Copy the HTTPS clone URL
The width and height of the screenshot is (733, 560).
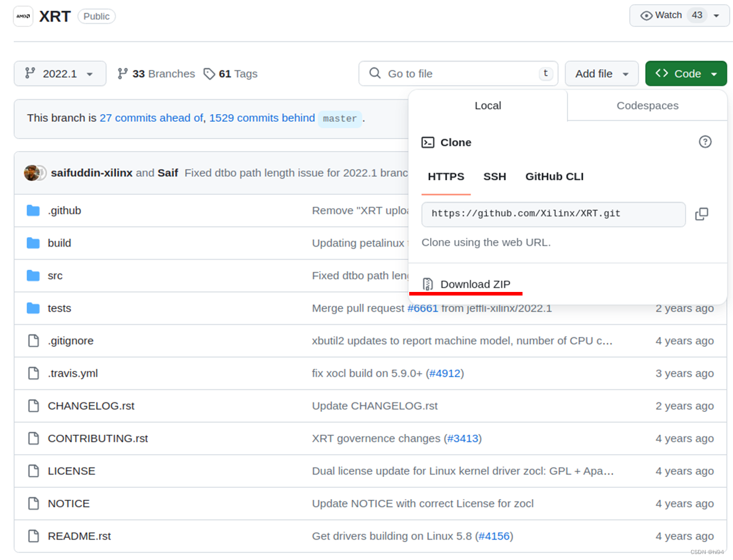pyautogui.click(x=702, y=214)
